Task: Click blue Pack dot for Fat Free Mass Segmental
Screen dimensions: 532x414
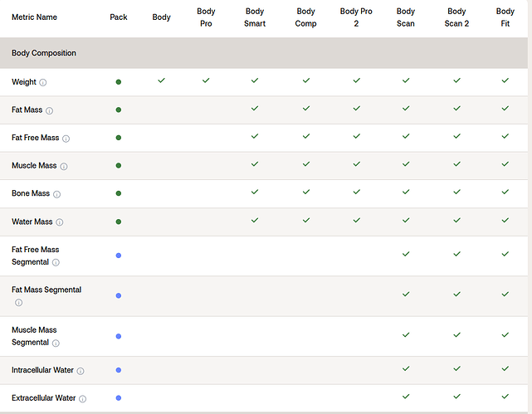Action: click(x=119, y=256)
